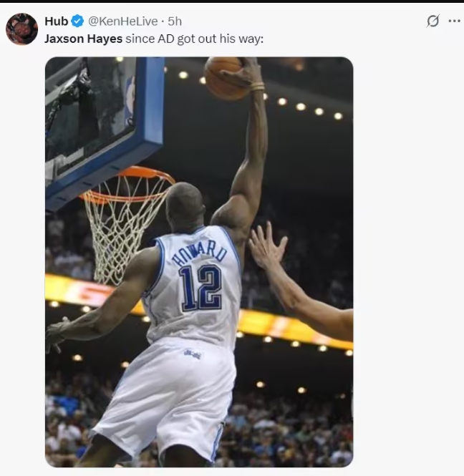Click the display name Hub
This screenshot has width=464, height=476.
click(56, 21)
